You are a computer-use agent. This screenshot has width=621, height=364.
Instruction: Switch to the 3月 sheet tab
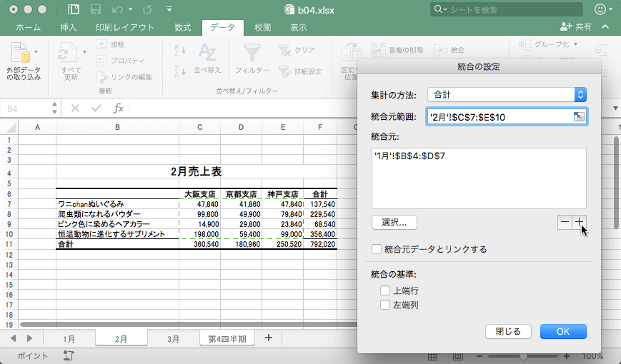173,339
